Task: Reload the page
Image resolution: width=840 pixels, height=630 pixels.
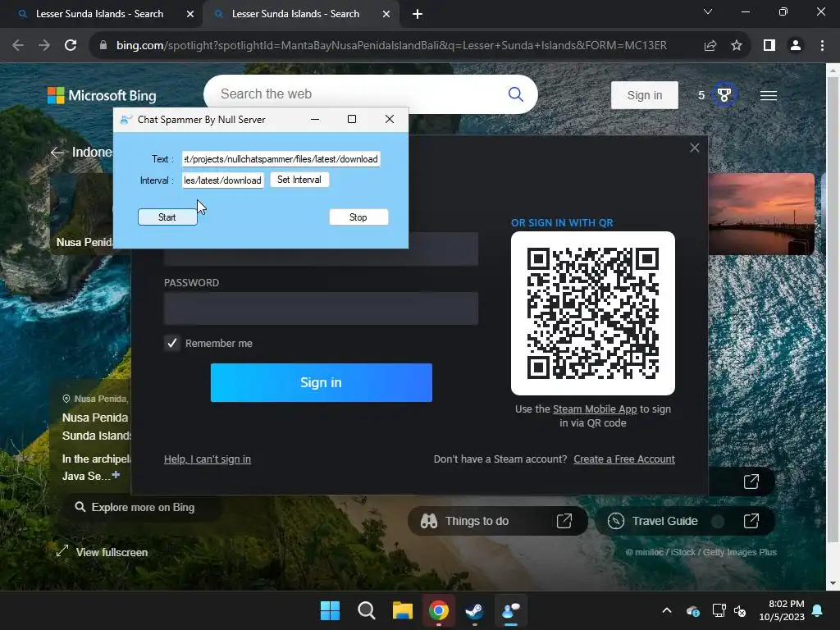Action: click(x=71, y=46)
